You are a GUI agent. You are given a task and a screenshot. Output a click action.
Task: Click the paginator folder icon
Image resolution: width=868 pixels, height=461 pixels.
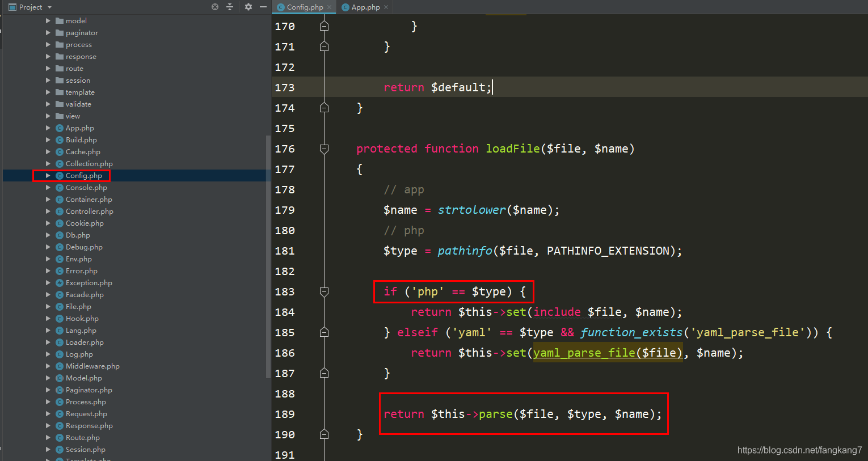tap(60, 33)
